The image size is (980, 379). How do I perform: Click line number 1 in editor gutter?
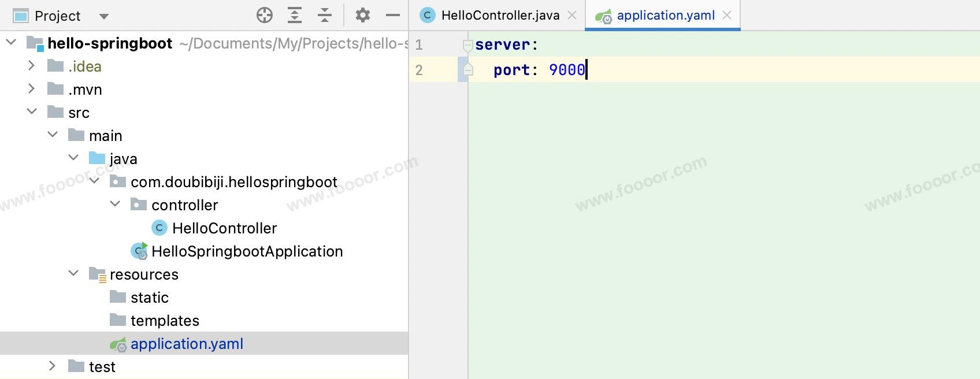click(419, 45)
